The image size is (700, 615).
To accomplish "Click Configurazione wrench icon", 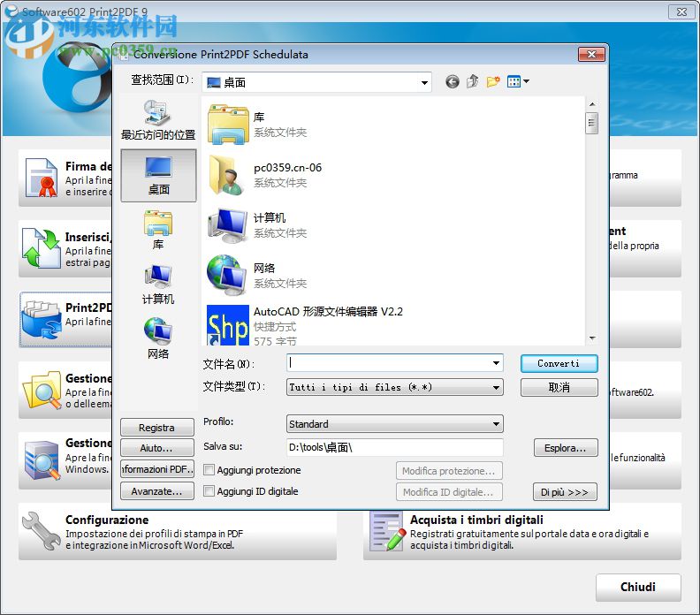I will (41, 531).
